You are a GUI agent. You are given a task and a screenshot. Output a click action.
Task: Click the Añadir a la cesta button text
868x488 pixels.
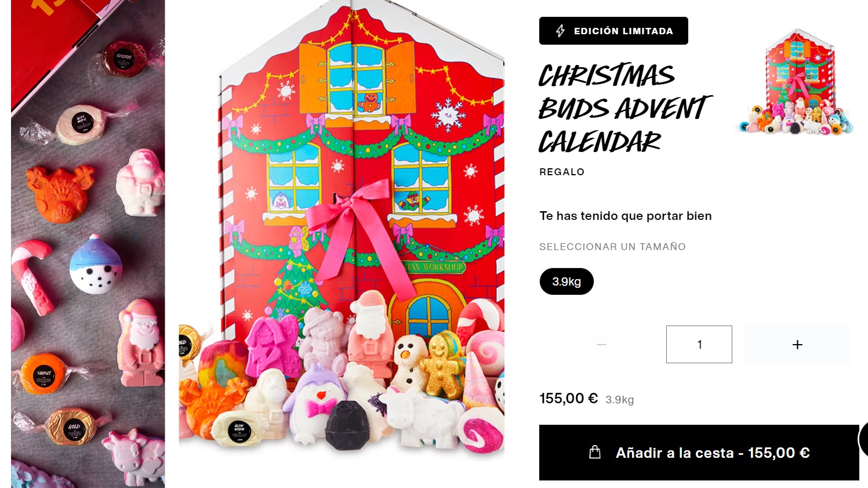pos(713,453)
